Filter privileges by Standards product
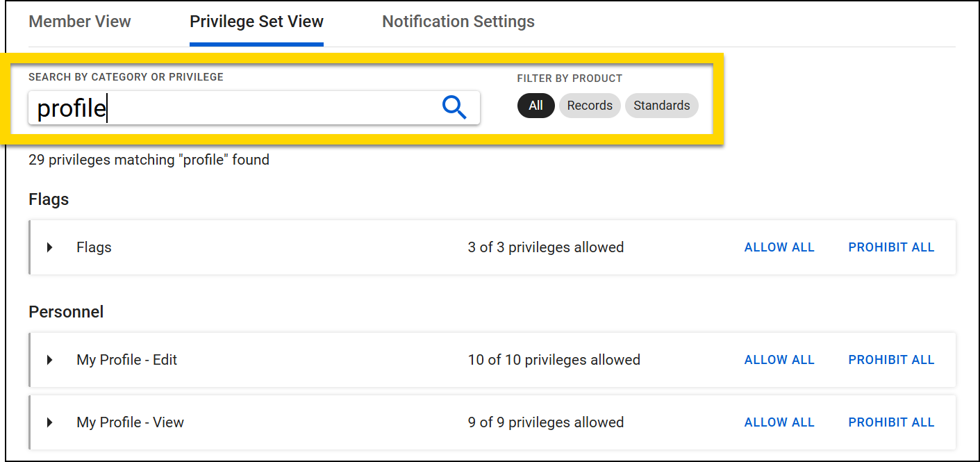The width and height of the screenshot is (980, 462). [x=661, y=105]
